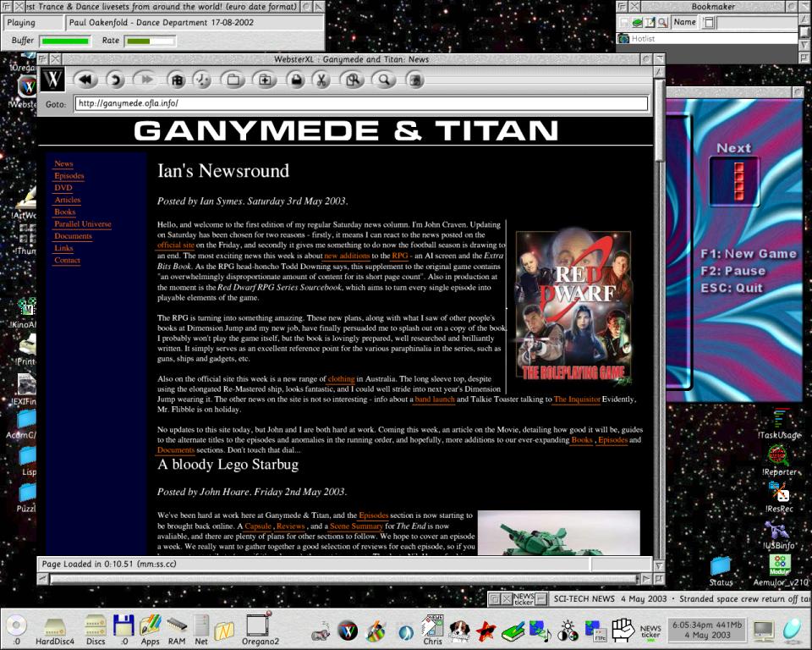Click the find-in-page button in WebsterXL

click(x=354, y=80)
